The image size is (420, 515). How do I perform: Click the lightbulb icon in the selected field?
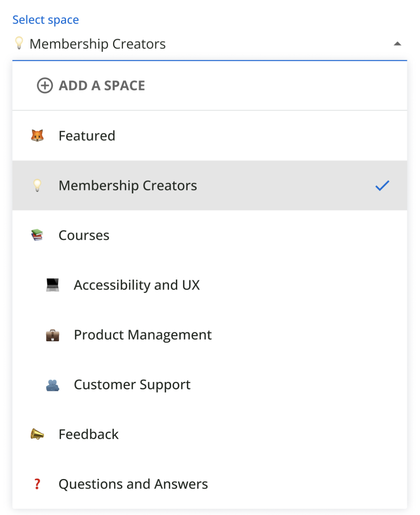[x=19, y=43]
